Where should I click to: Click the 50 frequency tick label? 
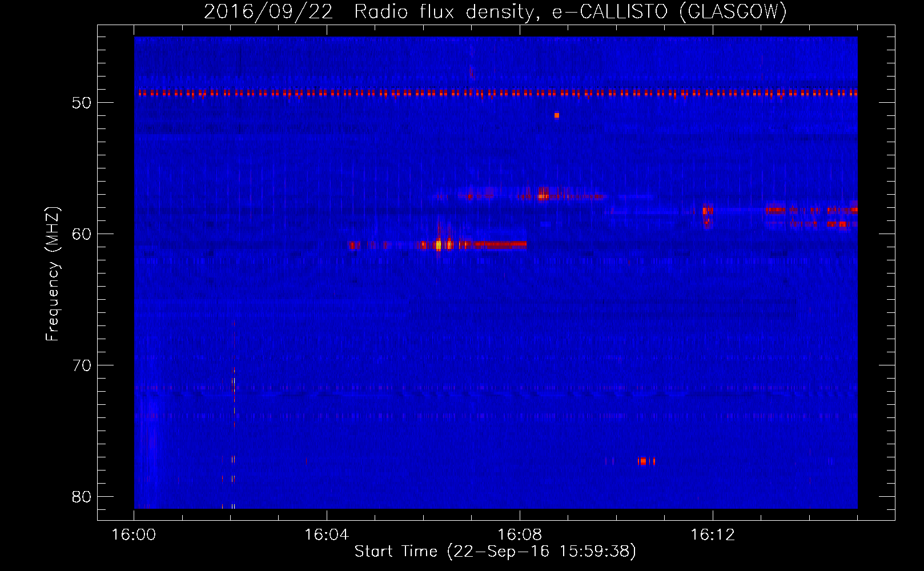click(82, 103)
